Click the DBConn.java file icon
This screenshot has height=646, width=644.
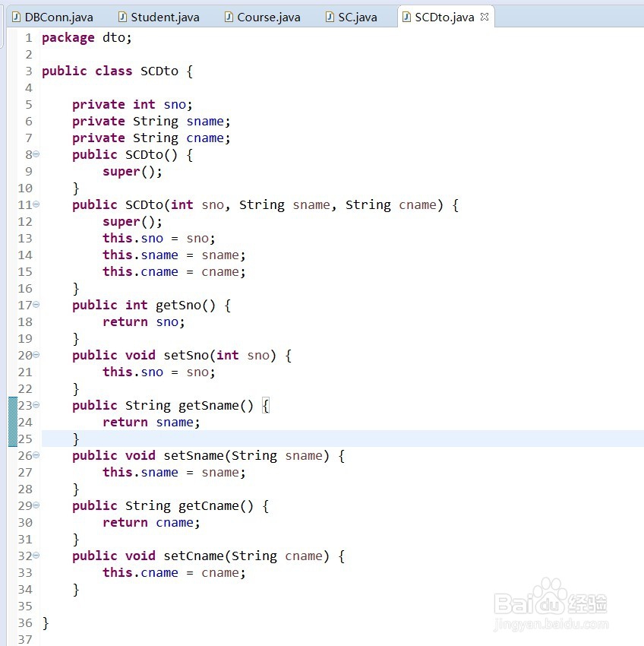pyautogui.click(x=16, y=17)
